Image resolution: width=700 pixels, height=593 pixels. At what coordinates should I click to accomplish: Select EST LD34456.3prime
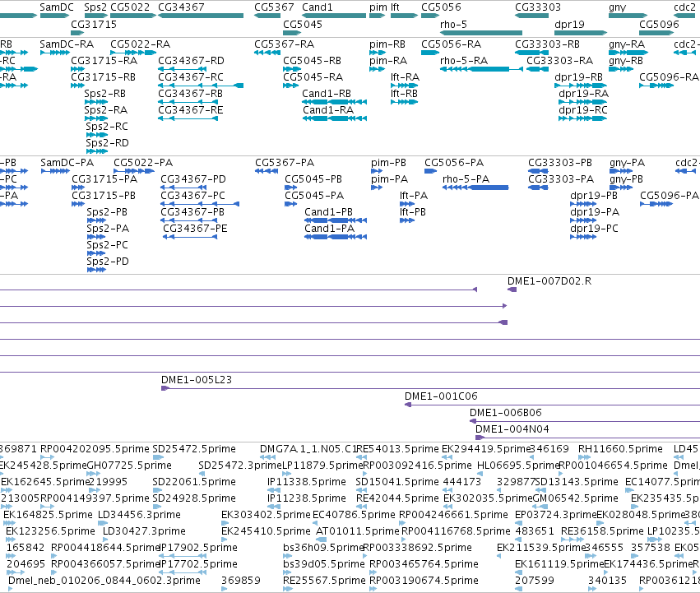(x=139, y=515)
